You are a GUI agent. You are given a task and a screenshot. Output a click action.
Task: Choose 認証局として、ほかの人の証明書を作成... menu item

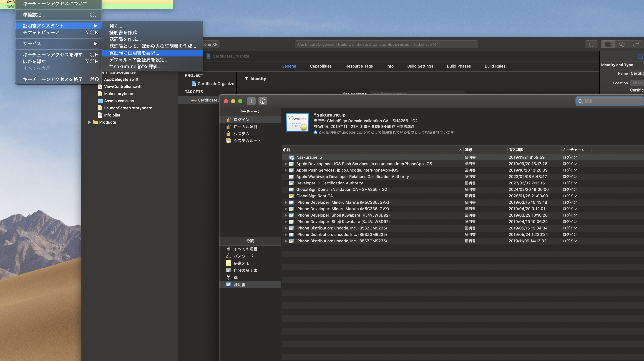click(152, 46)
